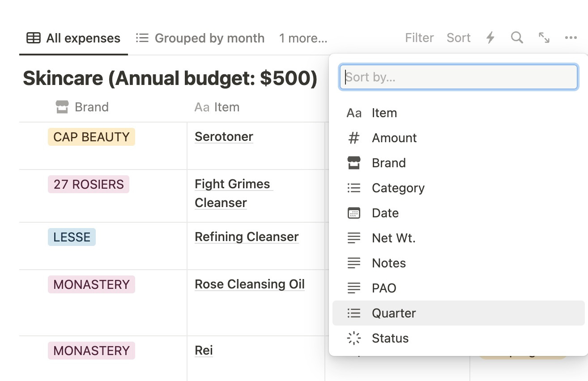The height and width of the screenshot is (381, 588).
Task: Open the Rose Cleansing Oil item
Action: [250, 284]
